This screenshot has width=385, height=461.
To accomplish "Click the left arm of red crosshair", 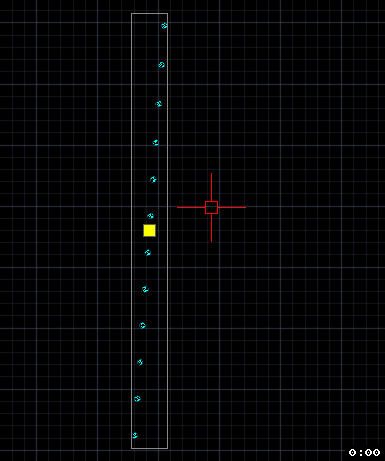I will click(191, 207).
